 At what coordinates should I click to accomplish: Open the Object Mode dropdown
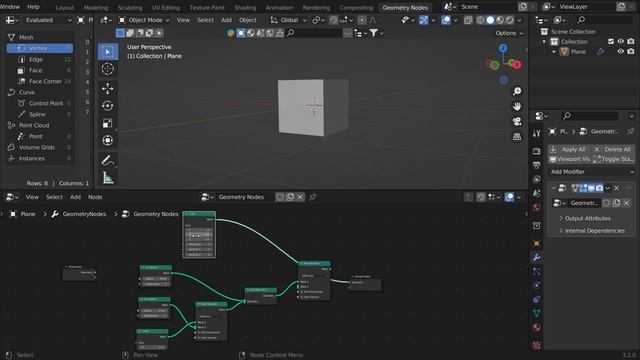(x=144, y=20)
